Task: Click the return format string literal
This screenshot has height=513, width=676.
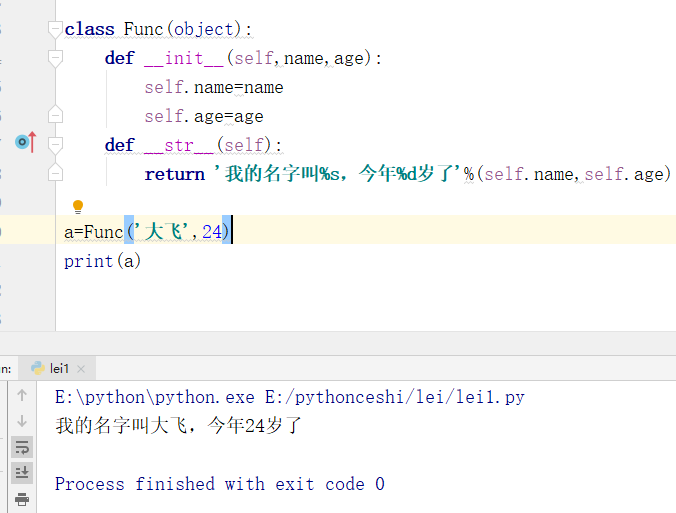Action: [338, 174]
